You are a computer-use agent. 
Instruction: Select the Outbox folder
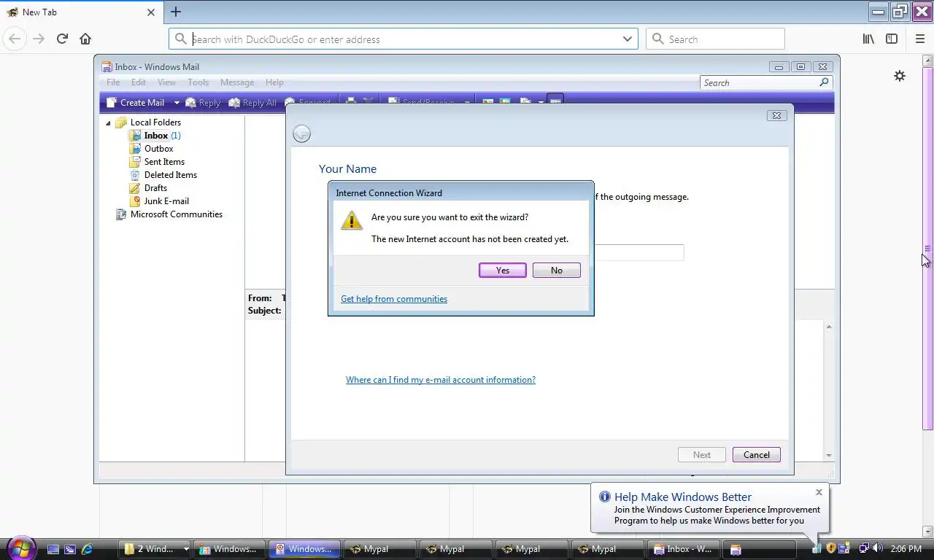158,149
